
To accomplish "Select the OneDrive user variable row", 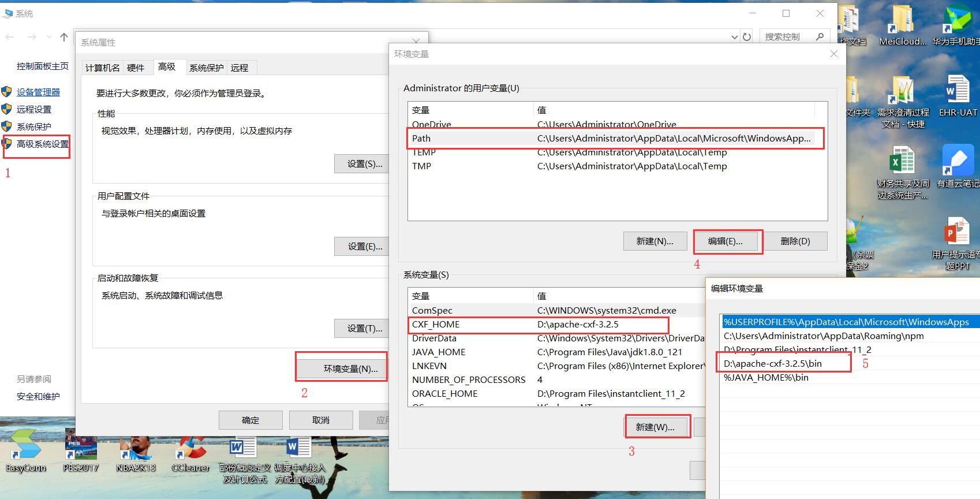I will pyautogui.click(x=612, y=124).
